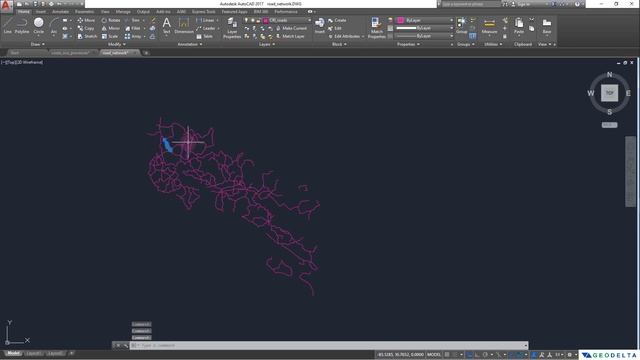Viewport: 640px width, 360px height.
Task: Add a new drawing tab
Action: pos(146,53)
